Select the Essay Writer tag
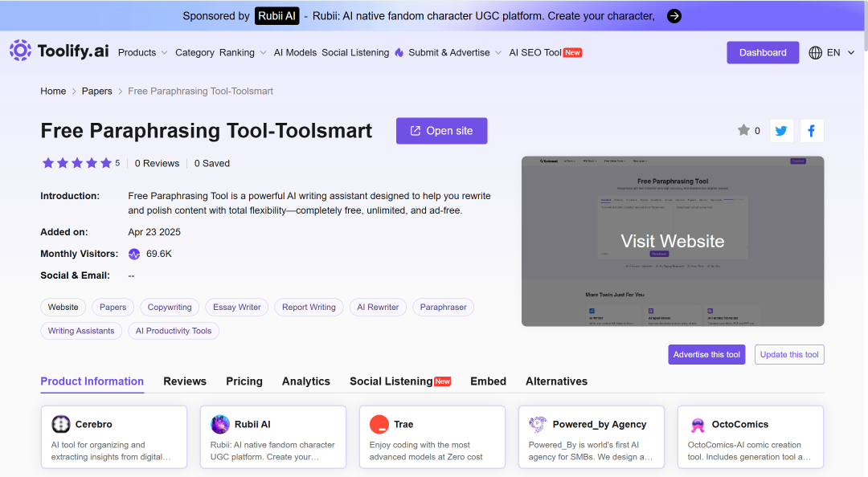The height and width of the screenshot is (477, 868). pyautogui.click(x=237, y=307)
